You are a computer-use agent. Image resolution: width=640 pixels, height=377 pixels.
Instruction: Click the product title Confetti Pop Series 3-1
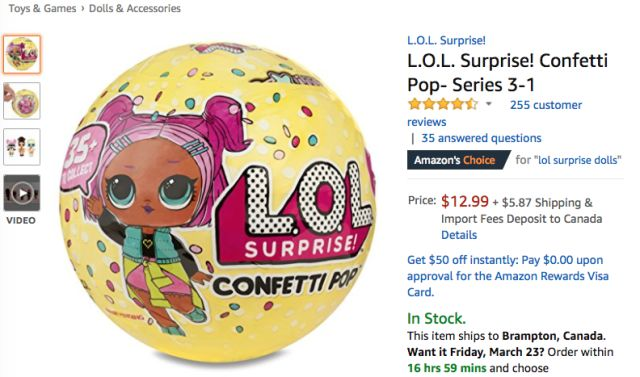pyautogui.click(x=507, y=73)
